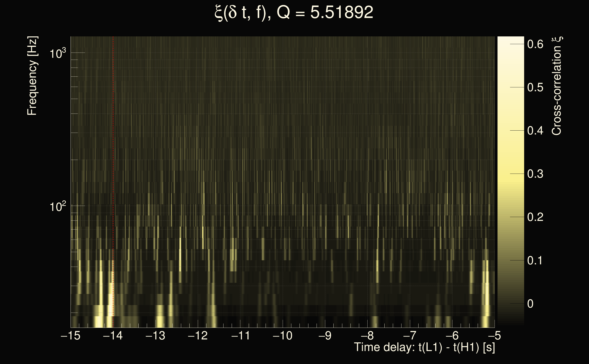
Task: Click the Frequency [Hz] y-axis label
Action: click(32, 76)
